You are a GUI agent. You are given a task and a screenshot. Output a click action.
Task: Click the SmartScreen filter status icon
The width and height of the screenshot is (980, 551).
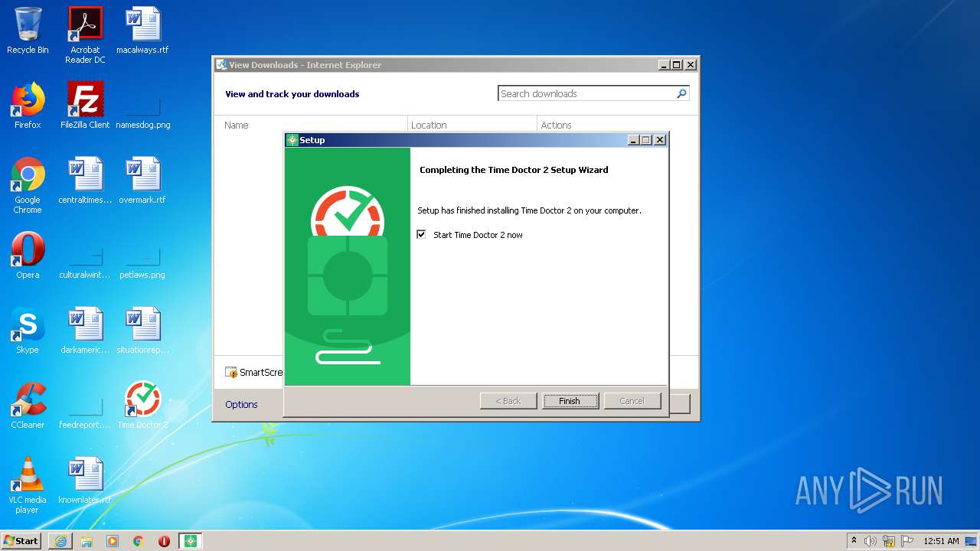[231, 373]
